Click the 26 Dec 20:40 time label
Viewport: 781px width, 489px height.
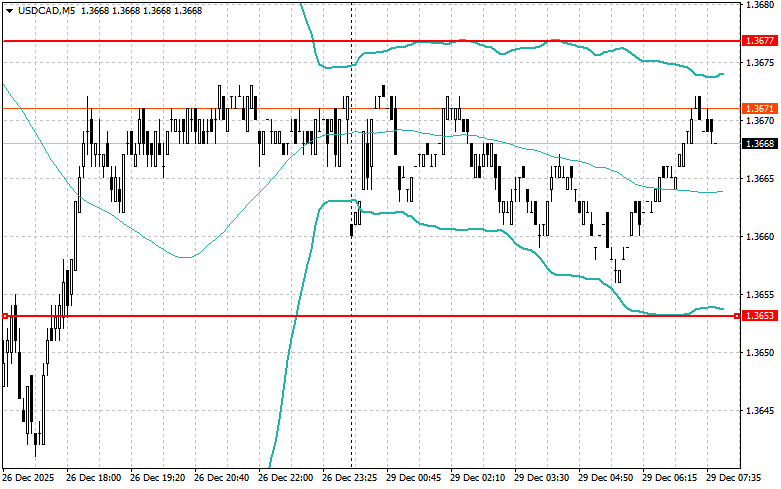(x=222, y=478)
